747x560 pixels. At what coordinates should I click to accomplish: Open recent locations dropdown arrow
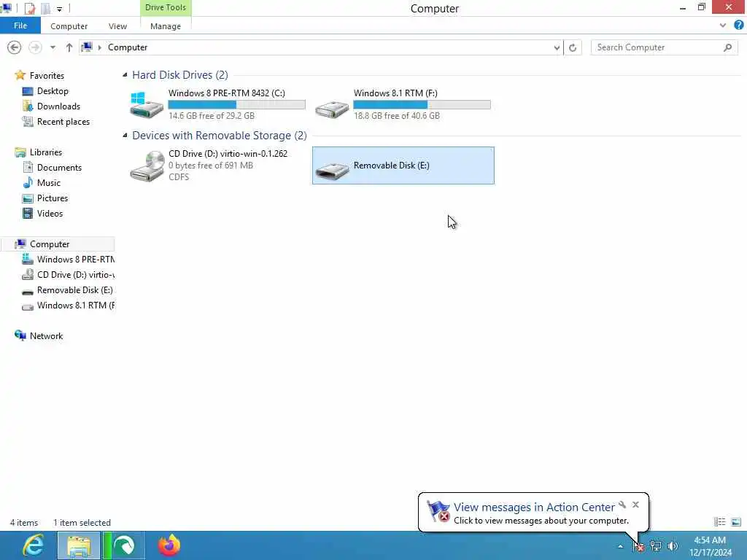click(53, 47)
